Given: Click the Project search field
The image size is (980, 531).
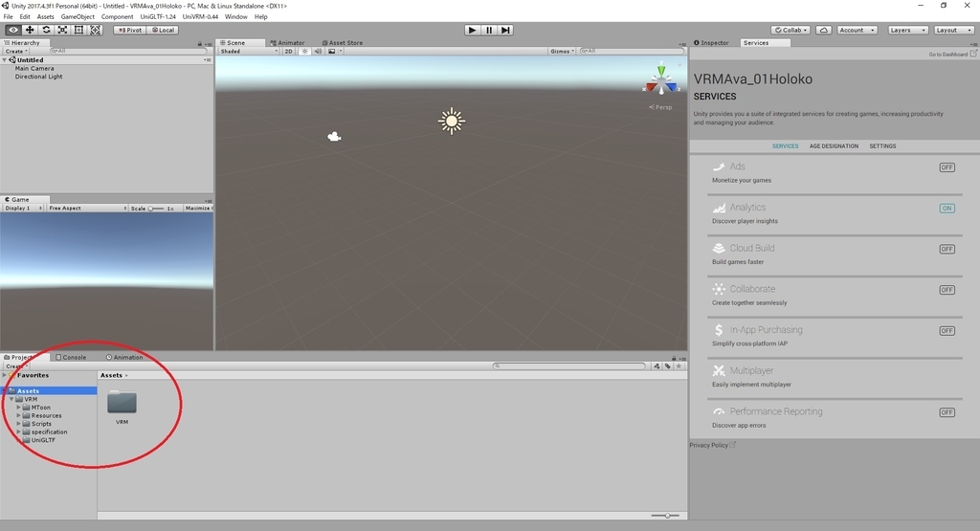Looking at the screenshot, I should (569, 366).
